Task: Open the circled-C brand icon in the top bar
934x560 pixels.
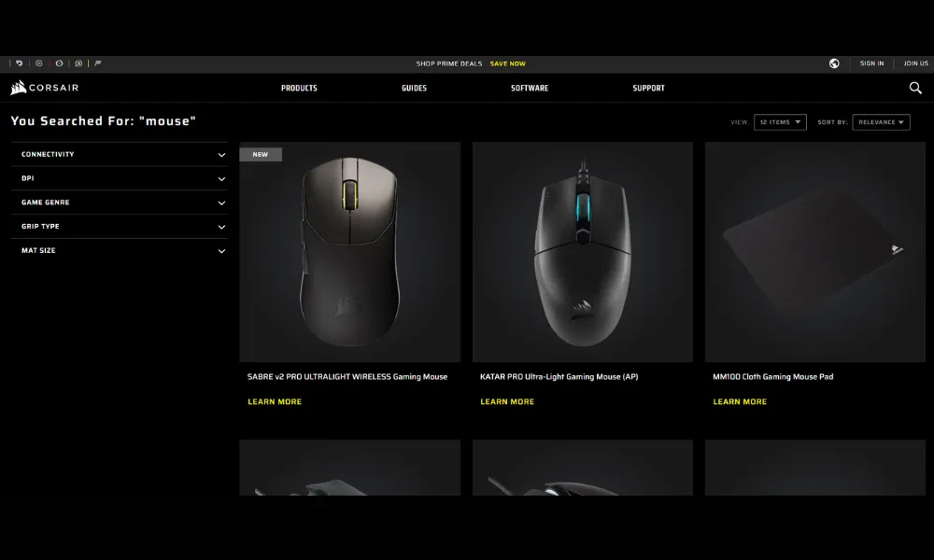Action: click(38, 63)
